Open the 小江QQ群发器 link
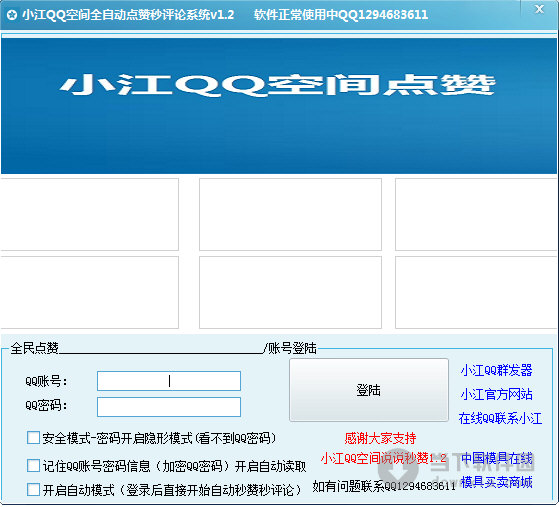The width and height of the screenshot is (559, 507). coord(496,370)
